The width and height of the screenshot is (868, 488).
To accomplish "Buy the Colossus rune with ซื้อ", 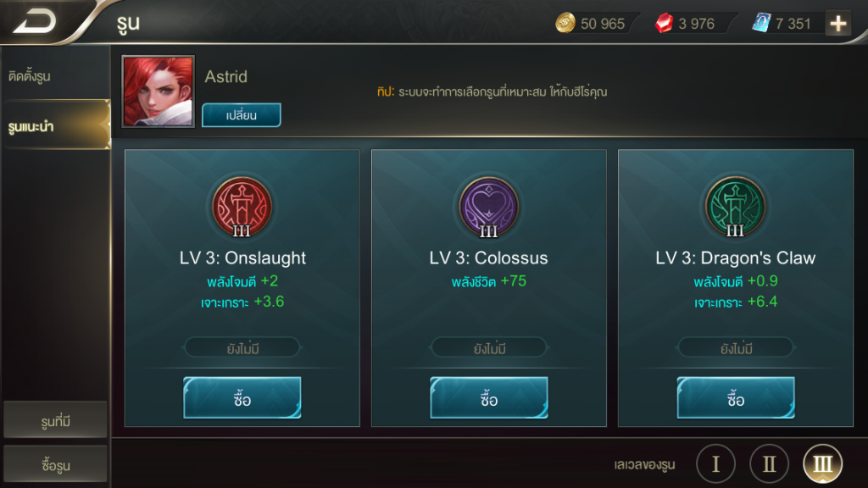I will (x=489, y=398).
